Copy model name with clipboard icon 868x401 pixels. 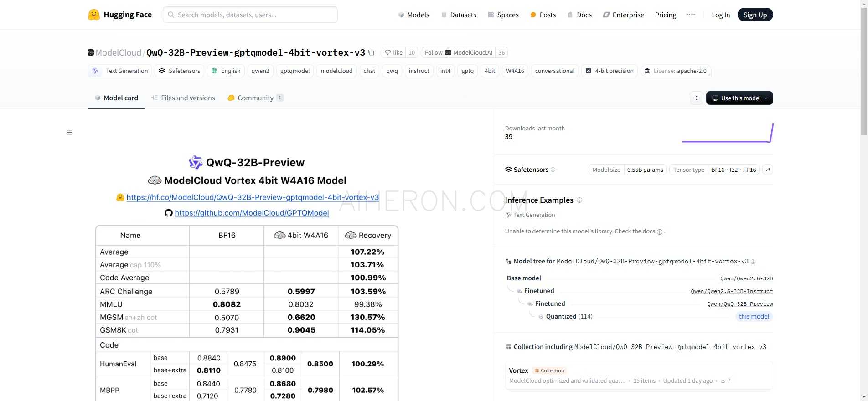(371, 52)
